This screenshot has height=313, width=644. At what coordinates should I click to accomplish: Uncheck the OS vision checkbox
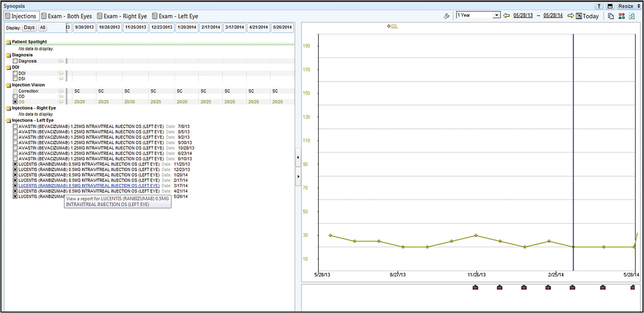click(x=15, y=102)
